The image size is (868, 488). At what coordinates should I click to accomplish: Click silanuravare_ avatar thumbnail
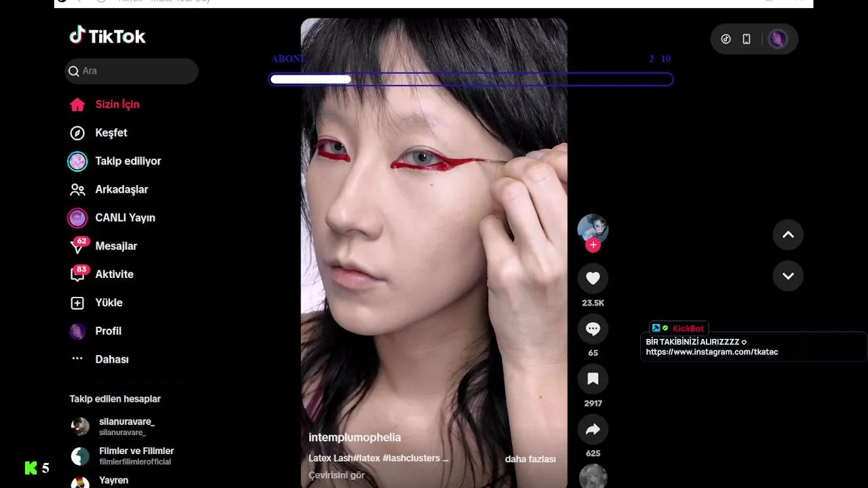(80, 426)
